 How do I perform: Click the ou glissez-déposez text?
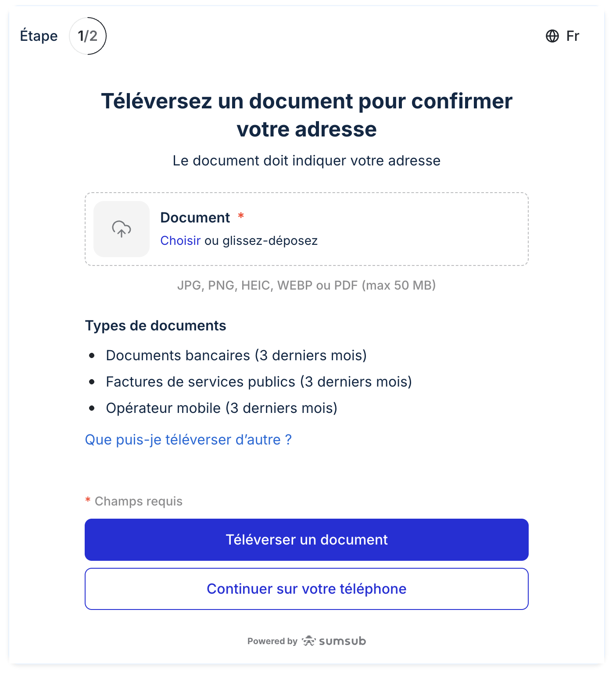261,240
